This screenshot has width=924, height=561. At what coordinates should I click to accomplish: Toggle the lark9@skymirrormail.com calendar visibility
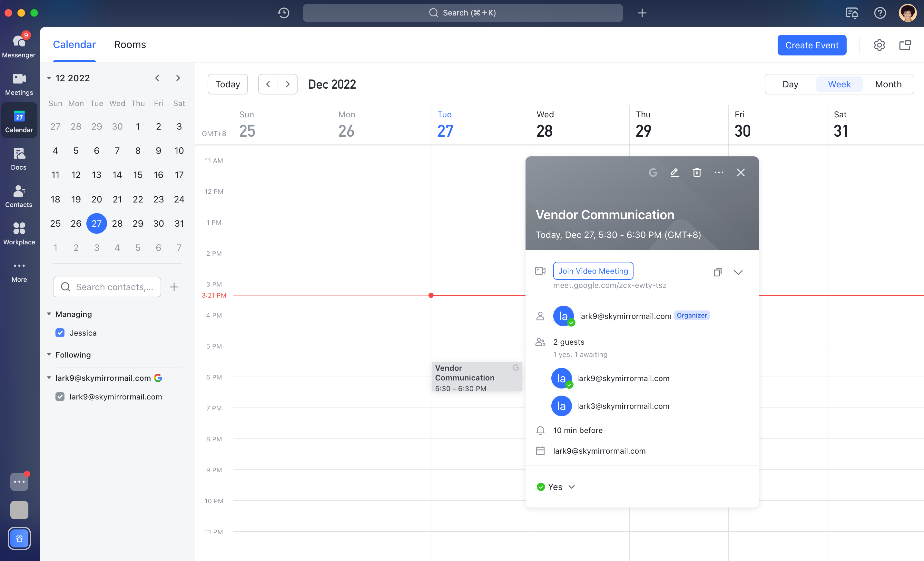click(60, 396)
